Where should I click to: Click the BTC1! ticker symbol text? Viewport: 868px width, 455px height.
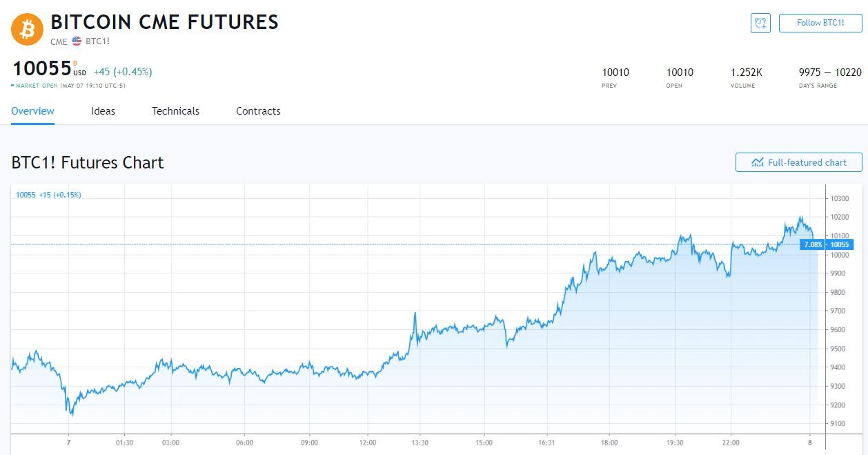[97, 41]
